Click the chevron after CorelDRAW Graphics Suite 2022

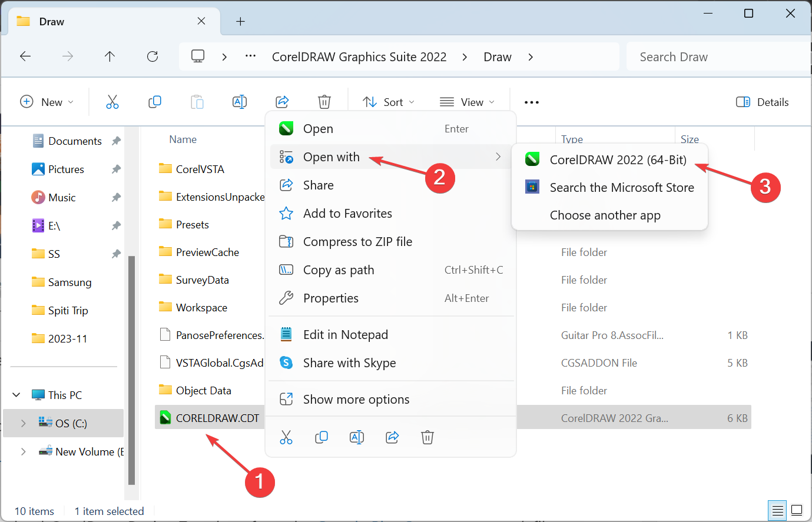click(465, 56)
